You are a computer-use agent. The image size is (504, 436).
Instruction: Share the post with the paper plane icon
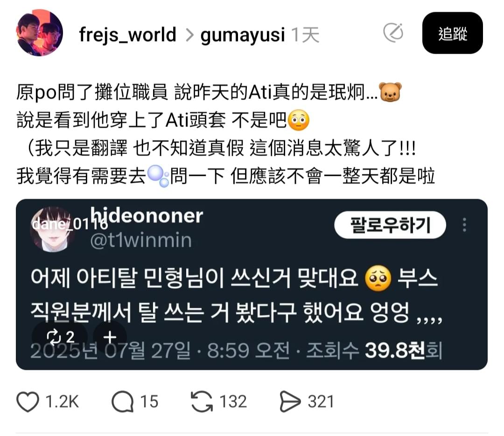tap(290, 401)
